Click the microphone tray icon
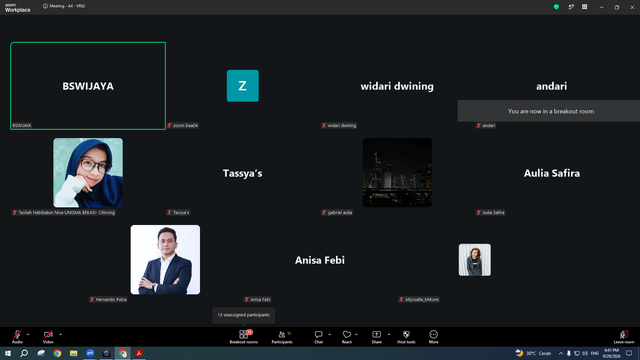The image size is (640, 360). (569, 353)
